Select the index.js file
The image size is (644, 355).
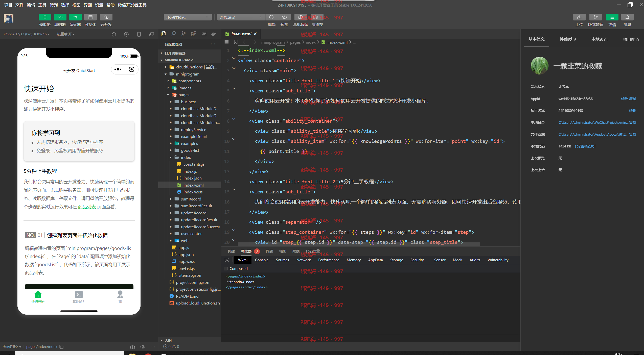point(190,171)
